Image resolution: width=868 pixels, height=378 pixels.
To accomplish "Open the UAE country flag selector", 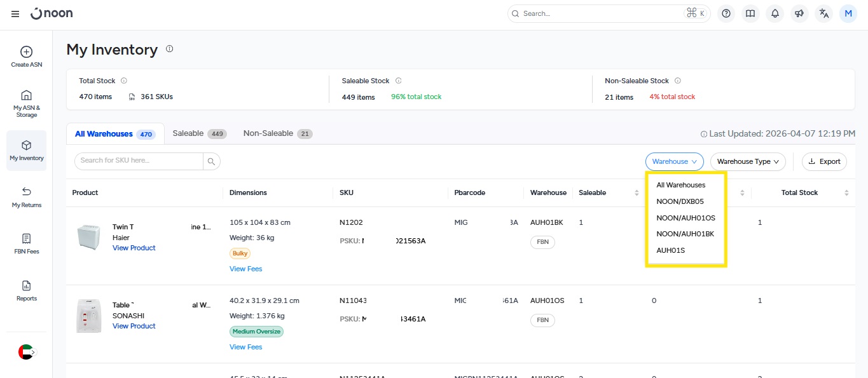I will coord(26,352).
